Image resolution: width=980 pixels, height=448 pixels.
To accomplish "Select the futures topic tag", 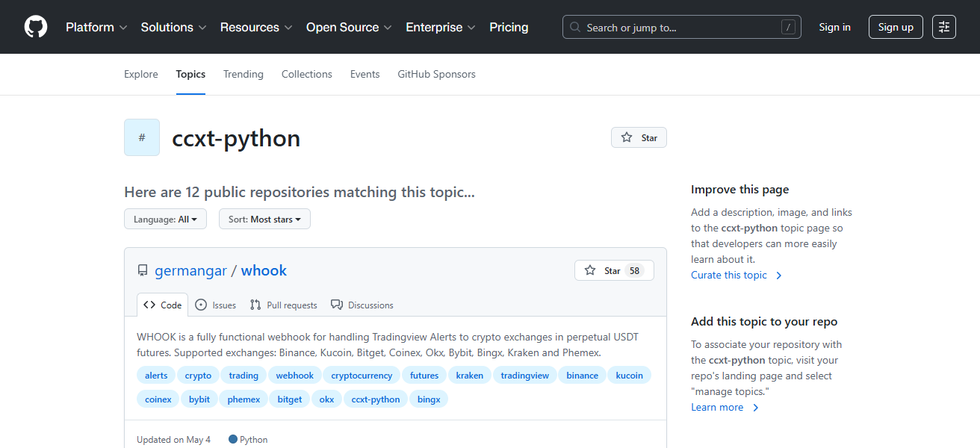I will [424, 375].
